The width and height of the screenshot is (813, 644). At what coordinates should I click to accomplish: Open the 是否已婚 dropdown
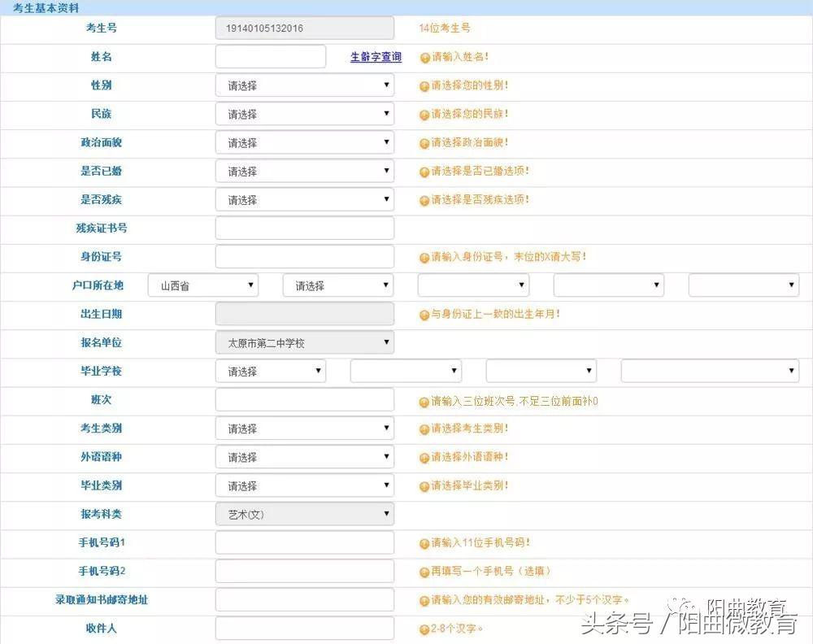pyautogui.click(x=304, y=171)
